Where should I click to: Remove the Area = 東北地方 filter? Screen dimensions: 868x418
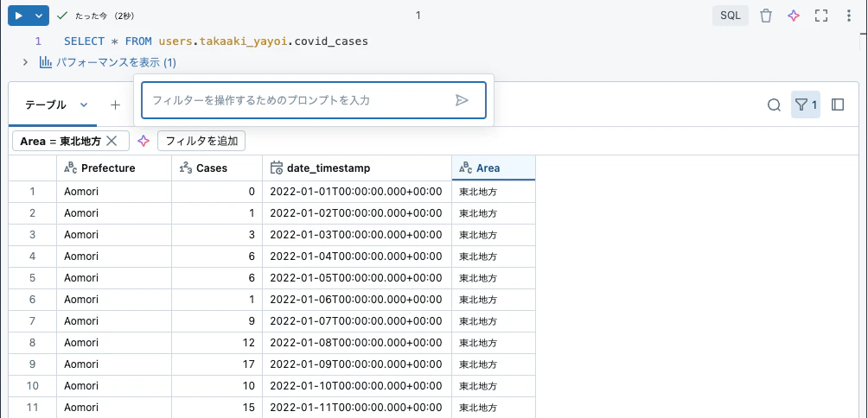click(x=112, y=141)
